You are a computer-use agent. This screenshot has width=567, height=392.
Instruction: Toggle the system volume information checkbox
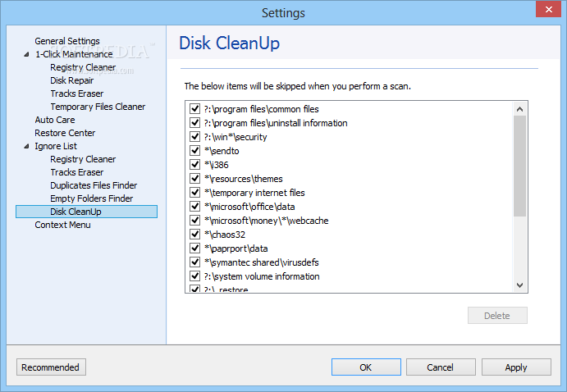click(x=195, y=276)
